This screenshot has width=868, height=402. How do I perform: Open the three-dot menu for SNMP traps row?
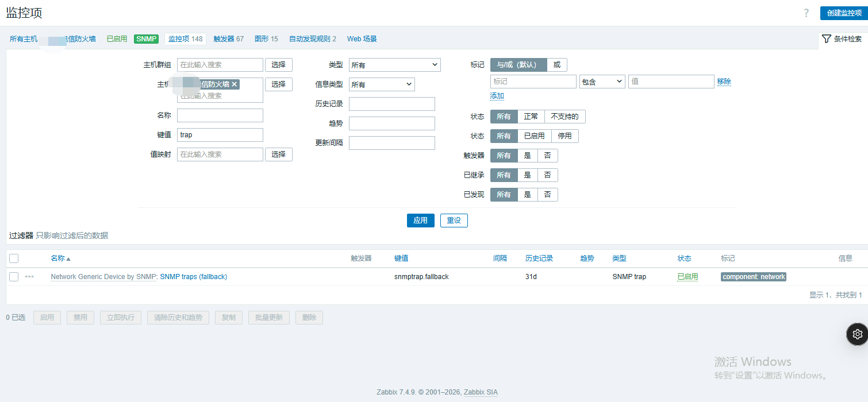tap(29, 277)
